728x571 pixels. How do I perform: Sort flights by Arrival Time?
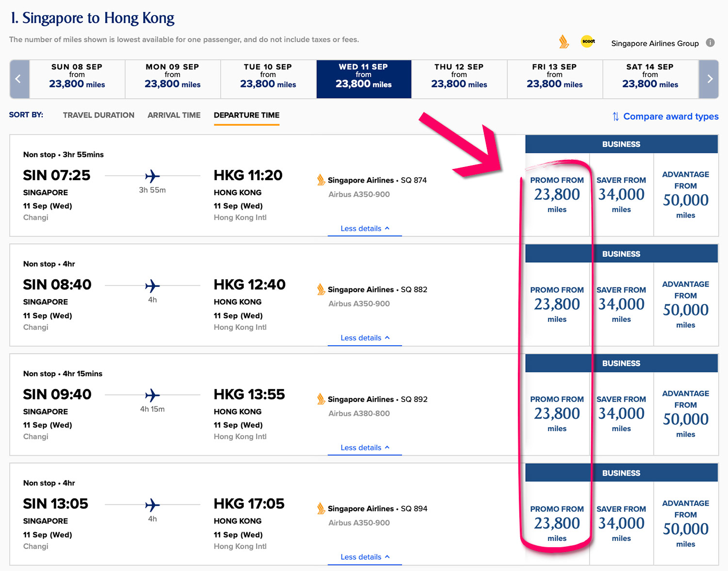click(x=174, y=115)
